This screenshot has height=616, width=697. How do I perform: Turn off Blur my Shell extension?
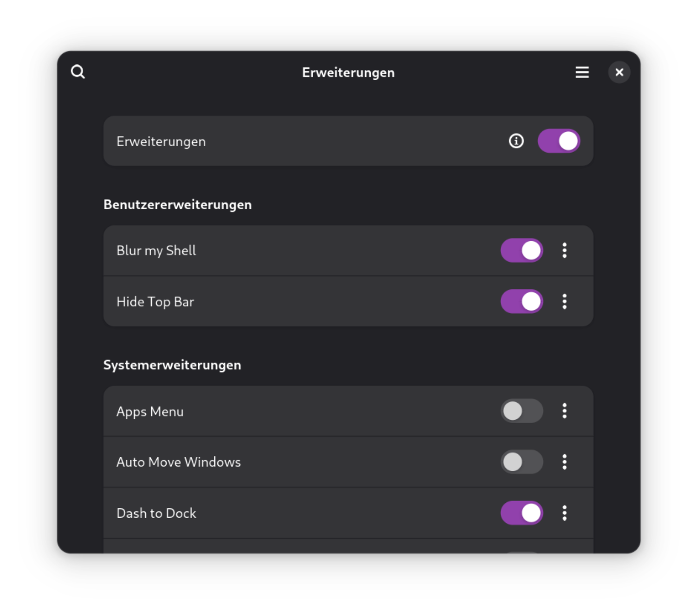point(522,250)
